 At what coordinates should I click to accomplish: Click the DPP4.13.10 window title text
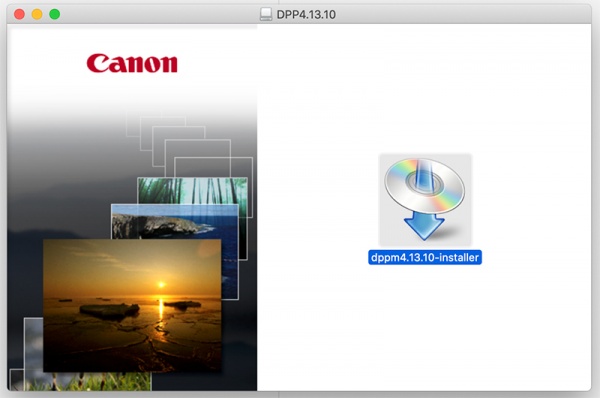click(x=306, y=15)
